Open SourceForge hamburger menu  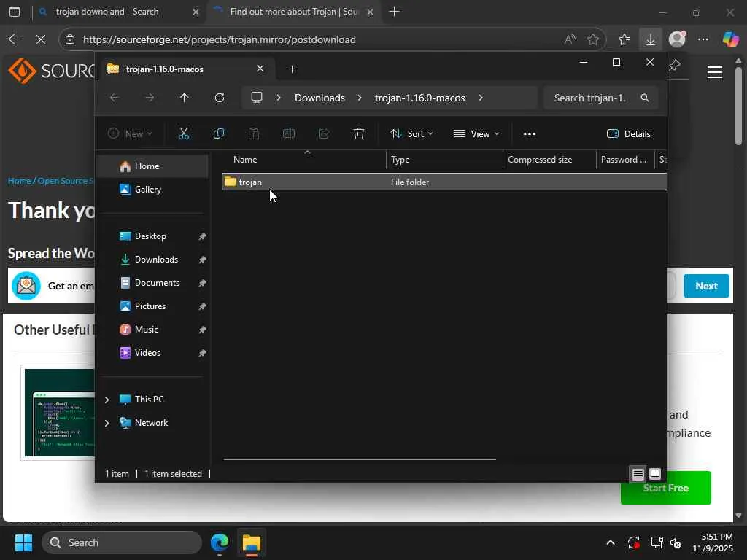coord(715,72)
